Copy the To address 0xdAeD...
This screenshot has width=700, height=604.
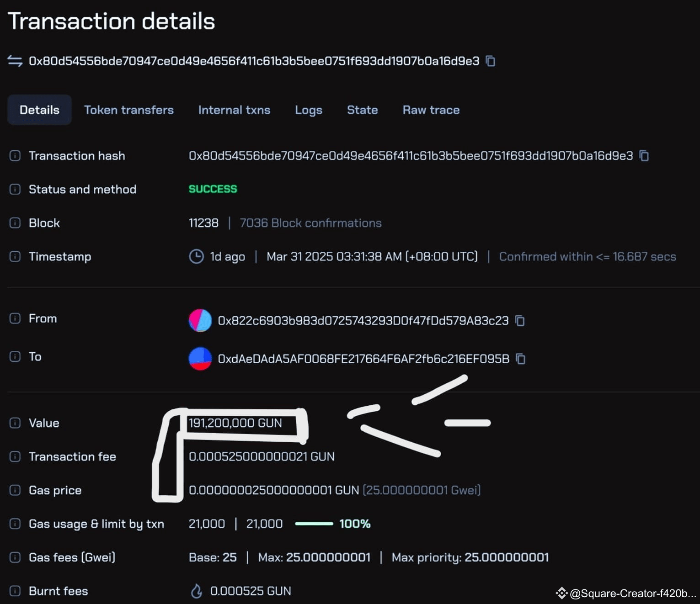point(521,359)
